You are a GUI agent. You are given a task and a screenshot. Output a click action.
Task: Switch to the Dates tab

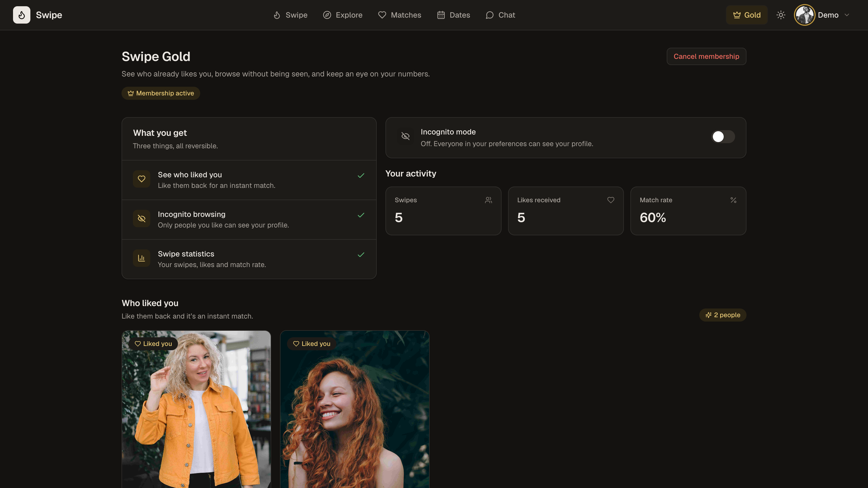pyautogui.click(x=454, y=15)
